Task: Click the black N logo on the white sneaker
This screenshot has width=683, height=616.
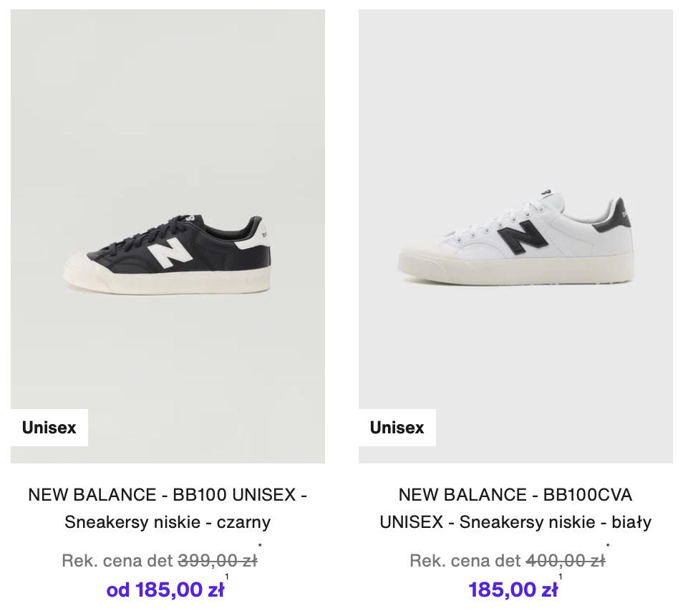Action: 520,240
